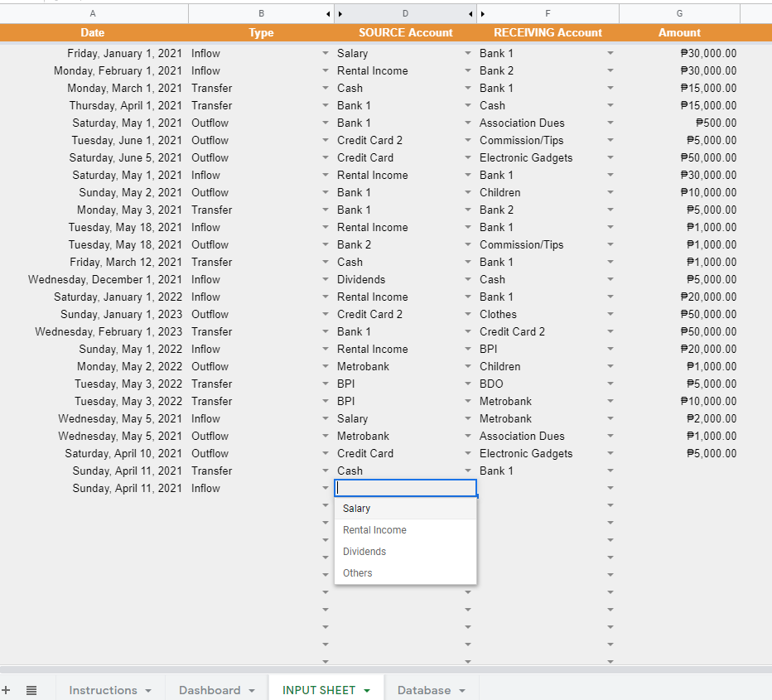Viewport: 772px width, 700px height.
Task: Click the add new sheet plus icon
Action: pos(7,690)
